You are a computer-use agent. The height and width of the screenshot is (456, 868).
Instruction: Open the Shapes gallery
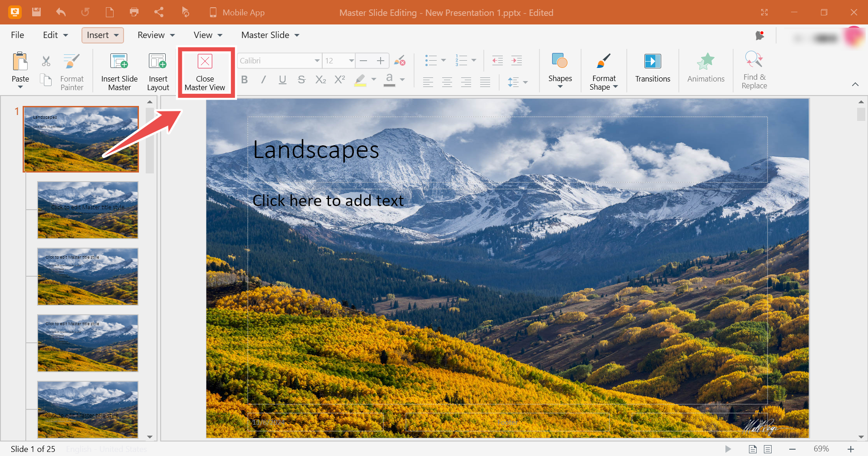click(560, 70)
